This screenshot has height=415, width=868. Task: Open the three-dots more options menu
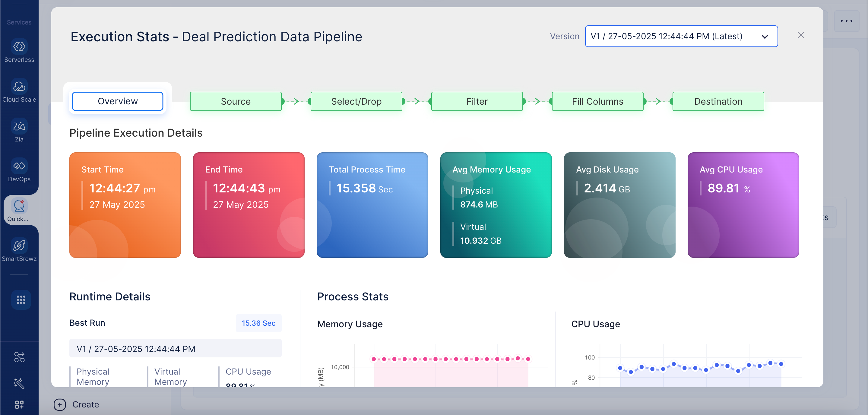click(846, 21)
